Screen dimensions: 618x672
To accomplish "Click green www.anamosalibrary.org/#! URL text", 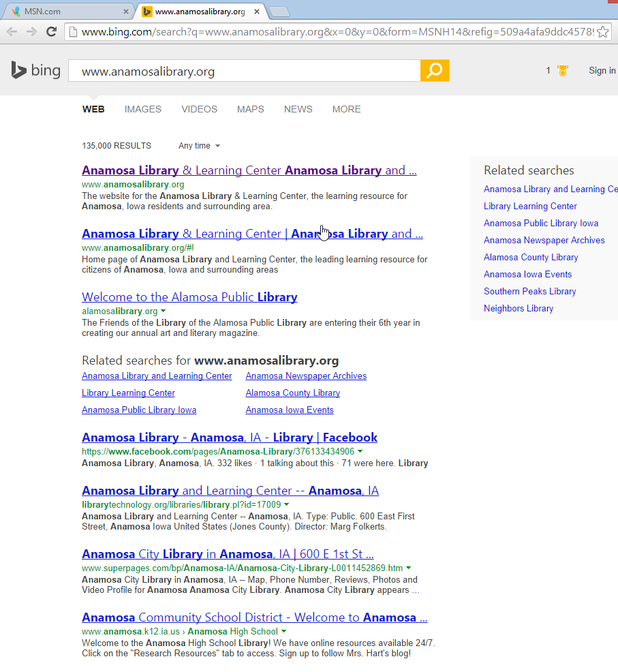I will (138, 247).
